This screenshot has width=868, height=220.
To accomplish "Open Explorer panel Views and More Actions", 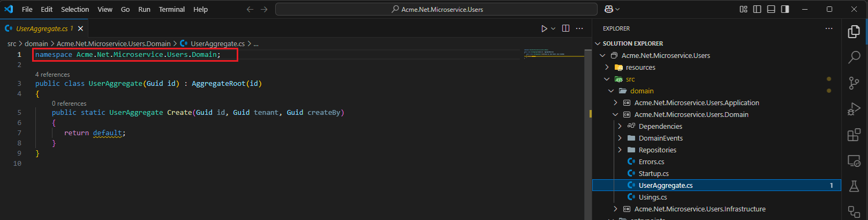I will tap(829, 28).
